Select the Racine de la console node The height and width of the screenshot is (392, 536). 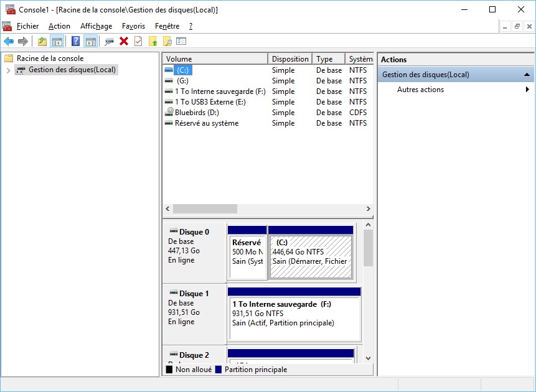click(50, 58)
